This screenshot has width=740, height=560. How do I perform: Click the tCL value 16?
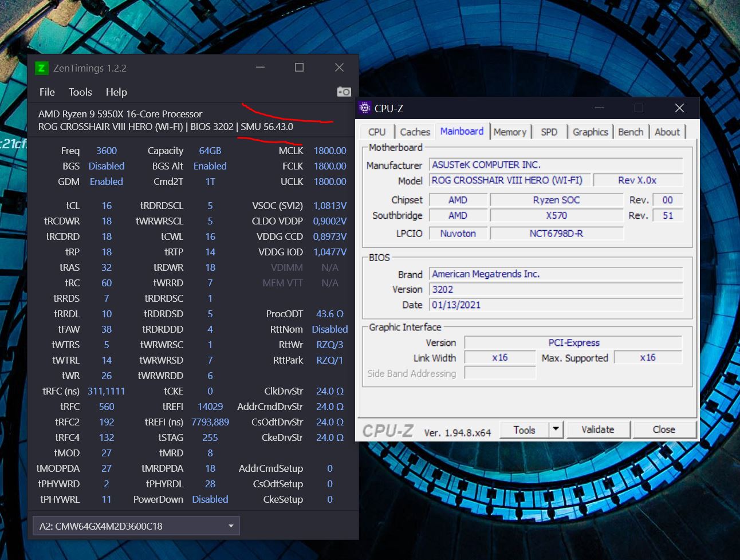coord(107,206)
